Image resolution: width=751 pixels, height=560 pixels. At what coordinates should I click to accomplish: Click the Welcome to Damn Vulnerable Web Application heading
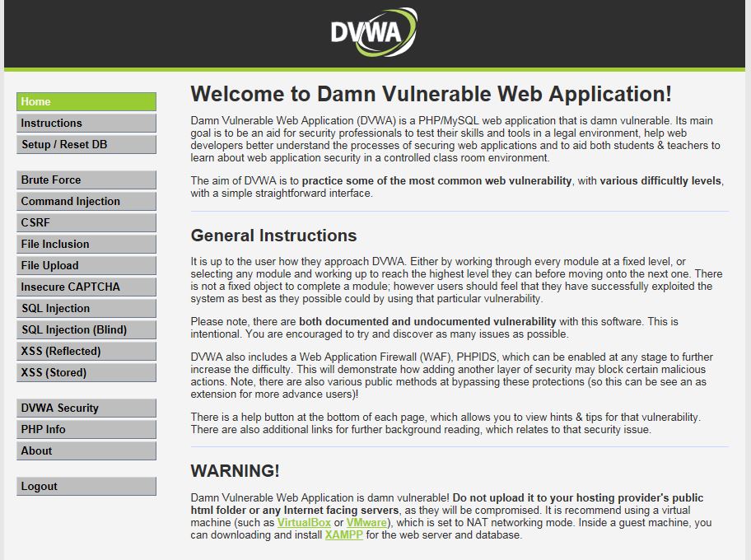[431, 94]
